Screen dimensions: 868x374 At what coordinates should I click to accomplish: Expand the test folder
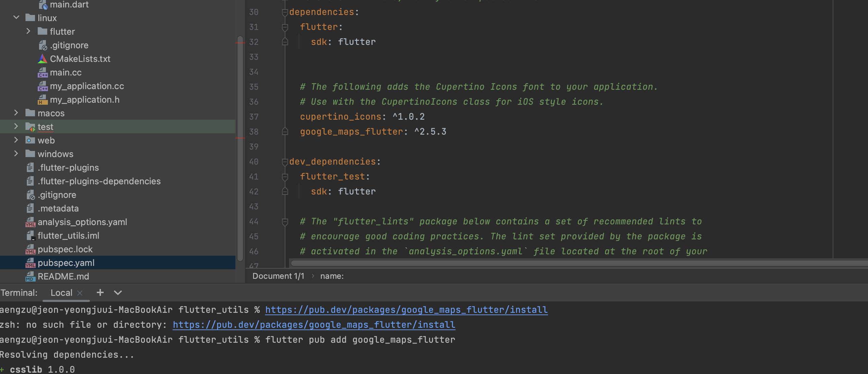[16, 126]
